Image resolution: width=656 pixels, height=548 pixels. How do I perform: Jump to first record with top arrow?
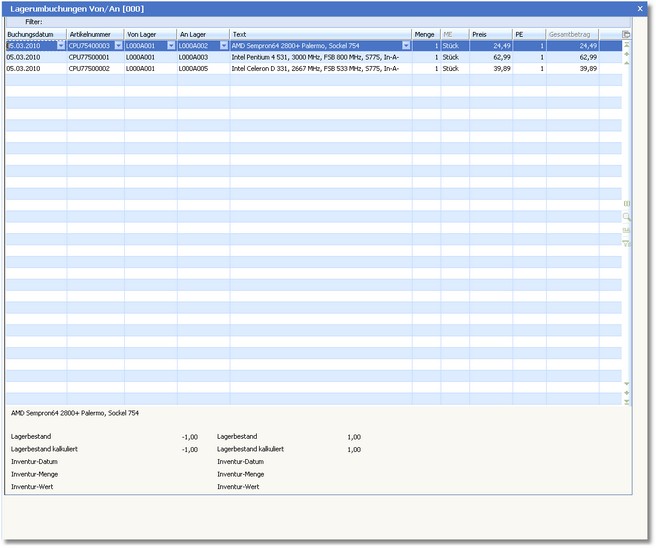[626, 45]
